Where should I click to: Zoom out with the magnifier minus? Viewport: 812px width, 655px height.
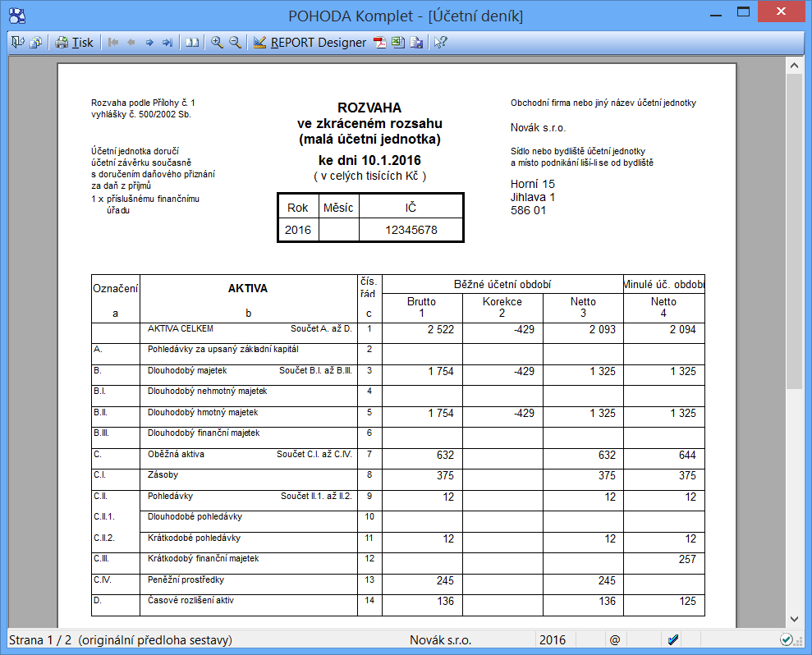pos(235,43)
